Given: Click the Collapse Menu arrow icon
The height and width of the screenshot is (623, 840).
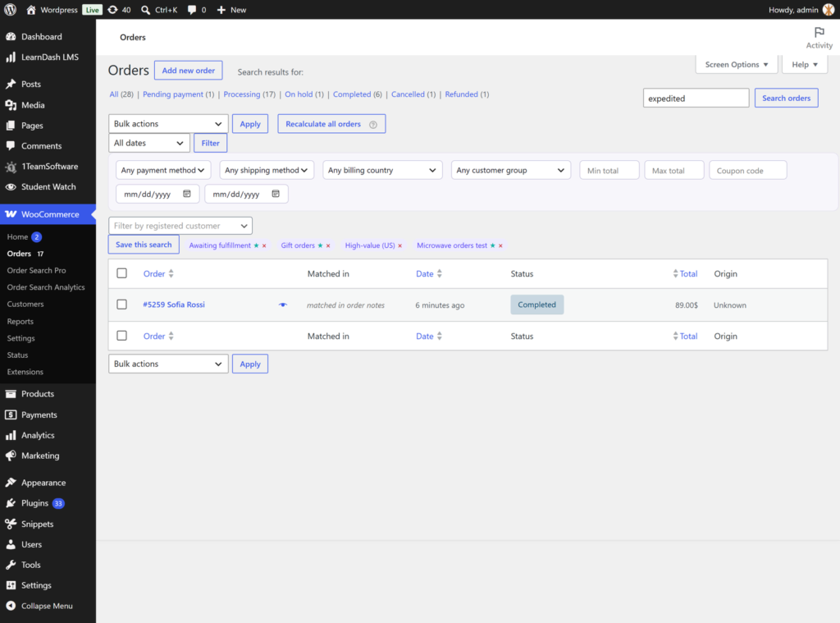Looking at the screenshot, I should pos(11,606).
